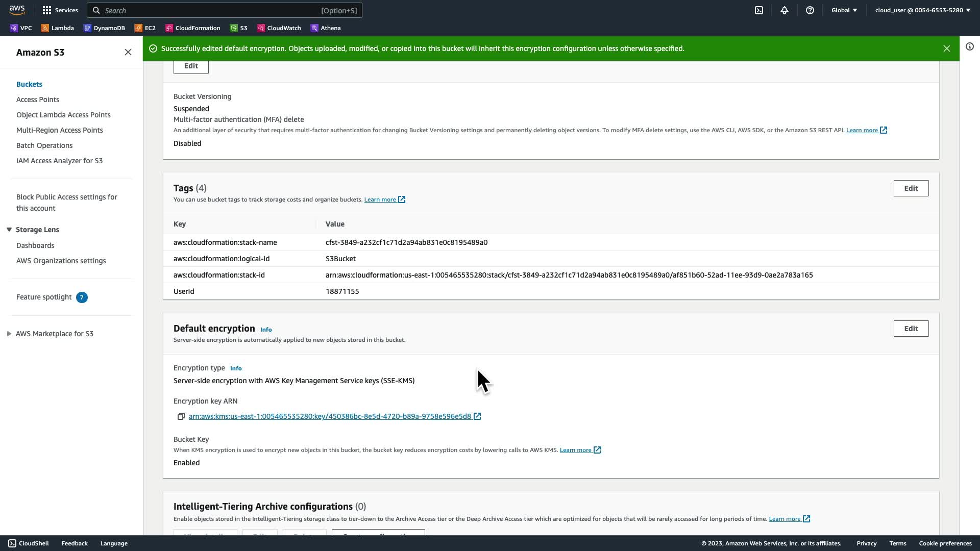
Task: Go to Access Points in sidebar
Action: tap(38, 99)
